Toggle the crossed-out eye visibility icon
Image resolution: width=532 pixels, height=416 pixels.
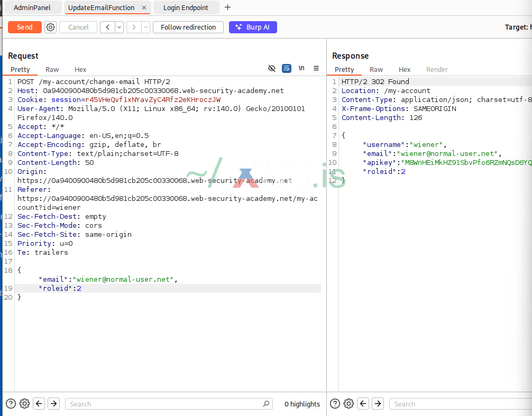[272, 68]
